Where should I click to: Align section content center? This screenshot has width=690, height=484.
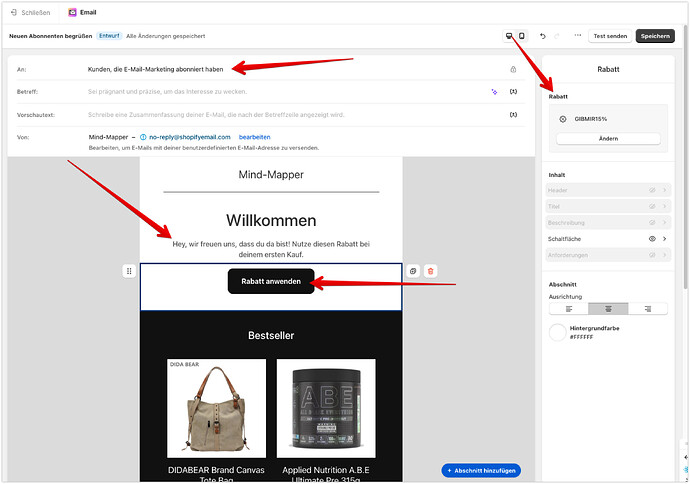pyautogui.click(x=608, y=309)
